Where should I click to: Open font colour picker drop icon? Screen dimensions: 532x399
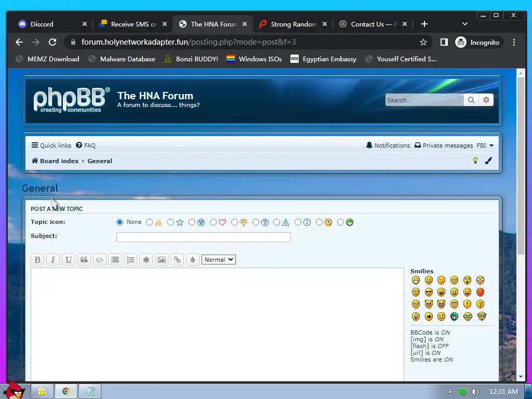click(193, 260)
